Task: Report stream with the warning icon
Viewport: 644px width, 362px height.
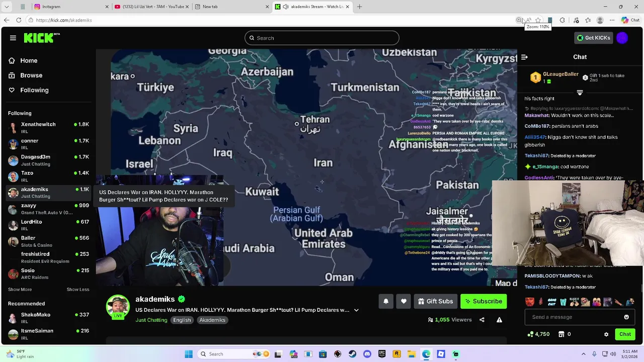Action: [x=499, y=320]
